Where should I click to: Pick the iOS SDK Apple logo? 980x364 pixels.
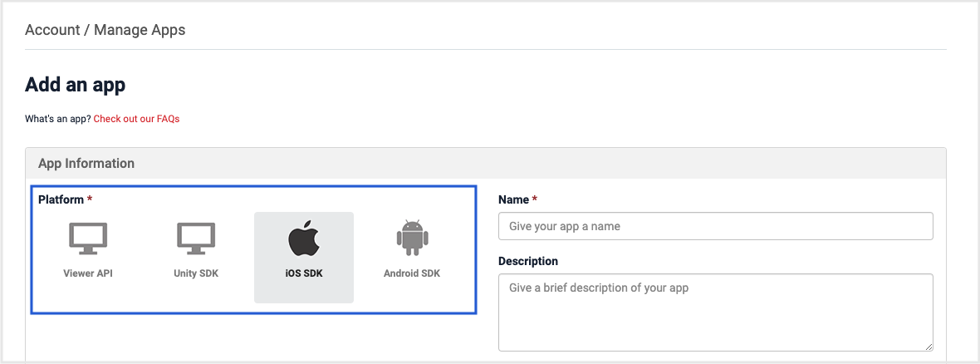click(304, 239)
